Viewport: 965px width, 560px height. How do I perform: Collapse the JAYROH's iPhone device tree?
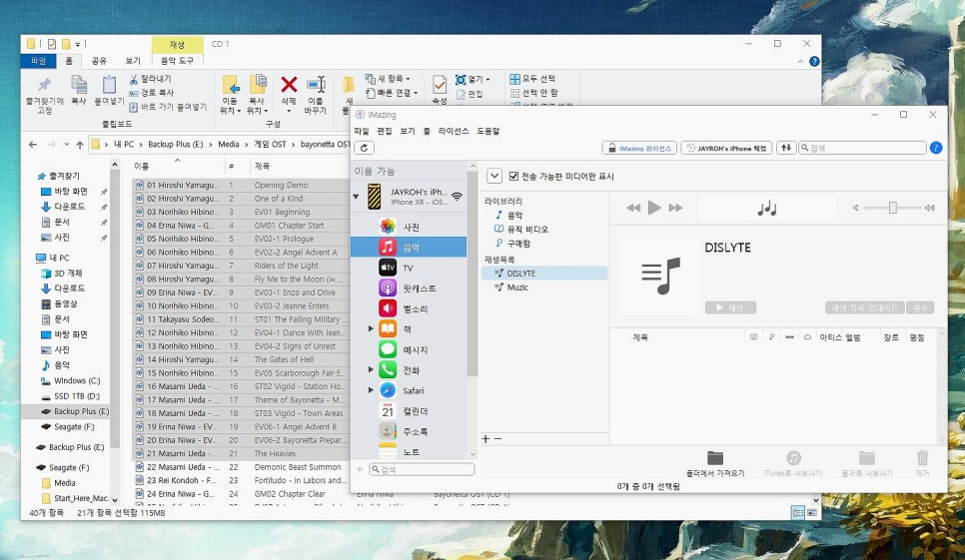(x=356, y=197)
